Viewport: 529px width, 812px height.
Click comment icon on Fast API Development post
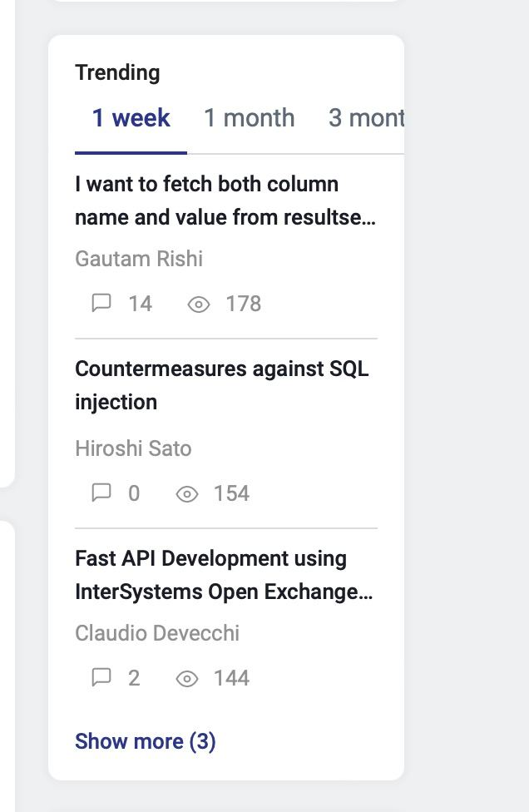coord(101,677)
